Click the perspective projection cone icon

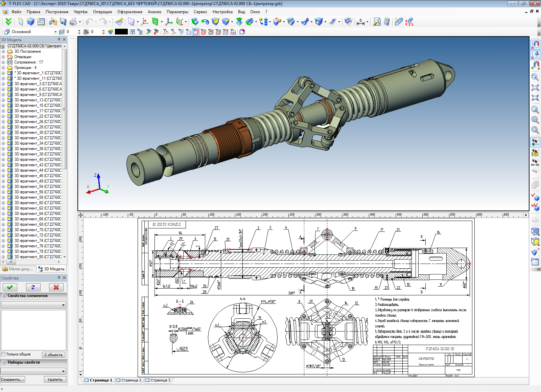coord(535,252)
